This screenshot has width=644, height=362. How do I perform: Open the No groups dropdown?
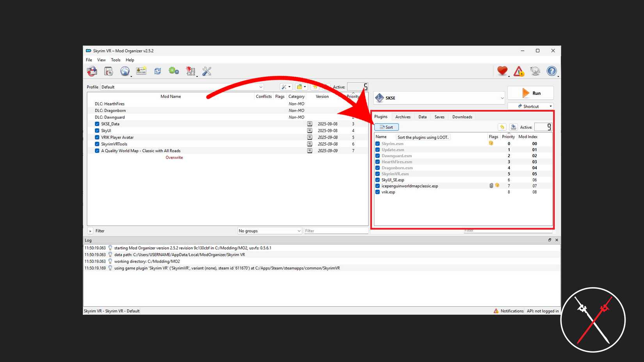click(x=269, y=231)
